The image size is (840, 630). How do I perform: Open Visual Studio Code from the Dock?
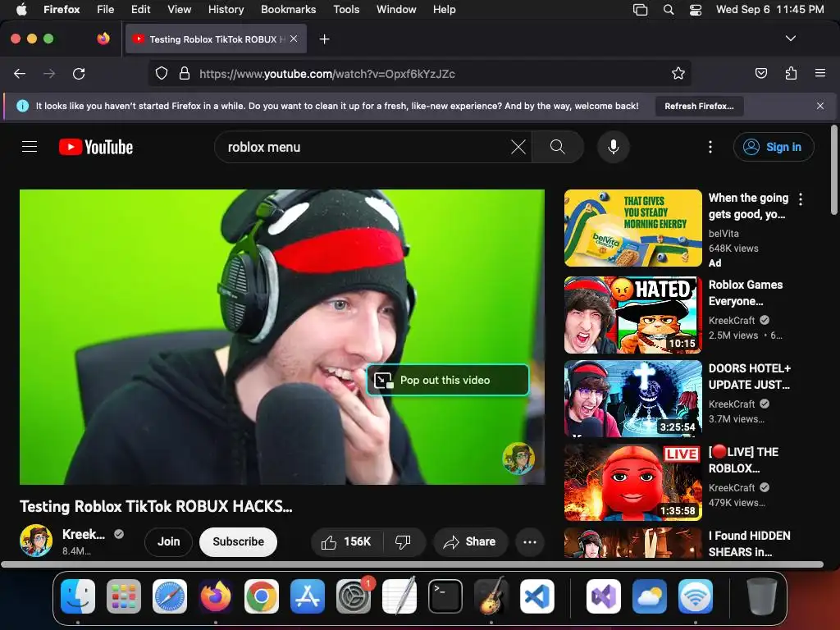coord(536,596)
